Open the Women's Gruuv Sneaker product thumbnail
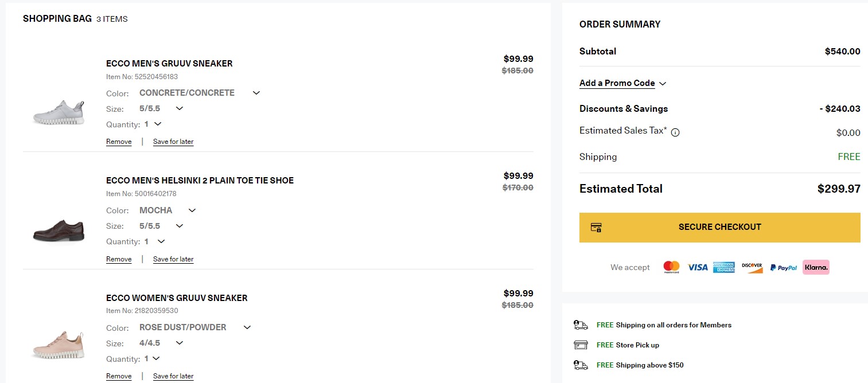This screenshot has width=868, height=383. tap(59, 345)
